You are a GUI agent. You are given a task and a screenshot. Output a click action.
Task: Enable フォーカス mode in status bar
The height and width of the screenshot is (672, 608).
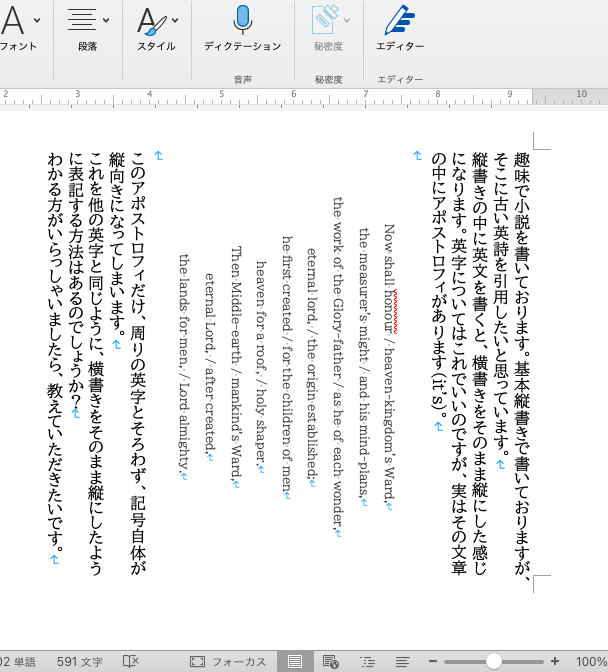click(x=228, y=662)
